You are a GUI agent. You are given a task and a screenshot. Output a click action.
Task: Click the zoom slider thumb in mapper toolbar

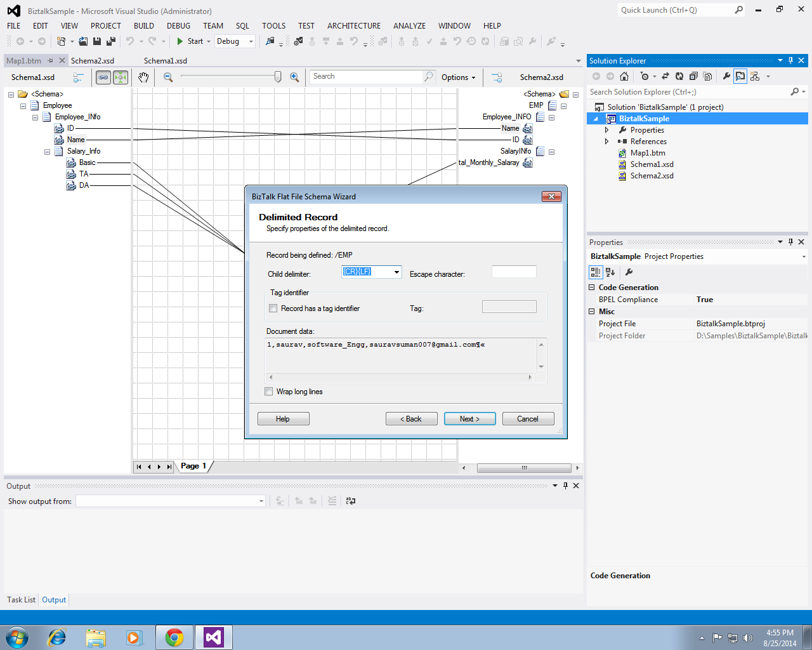(277, 76)
